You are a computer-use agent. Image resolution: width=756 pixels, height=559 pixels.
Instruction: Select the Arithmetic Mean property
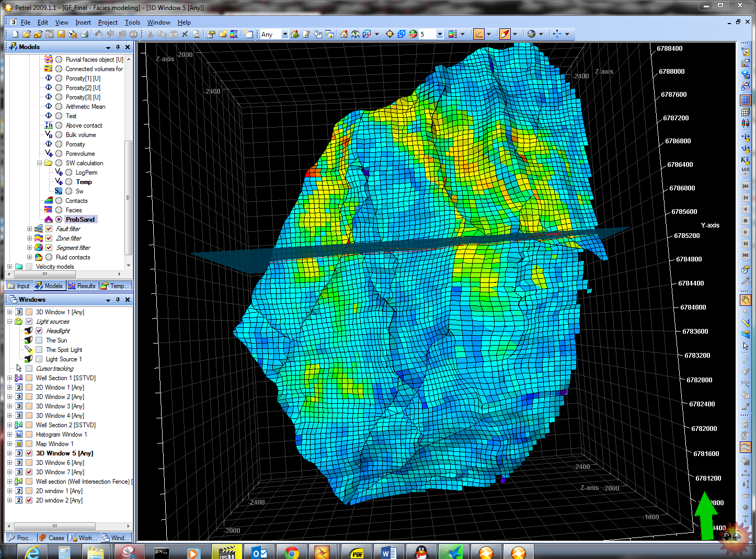point(85,107)
